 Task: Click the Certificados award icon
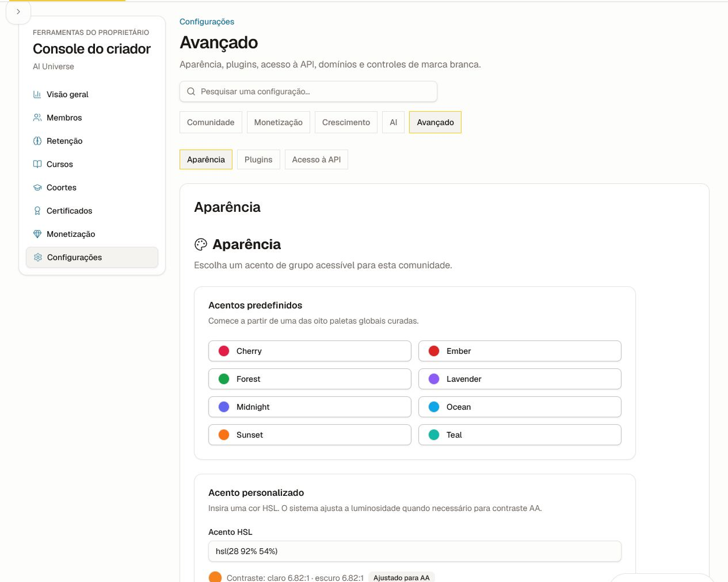coord(37,211)
